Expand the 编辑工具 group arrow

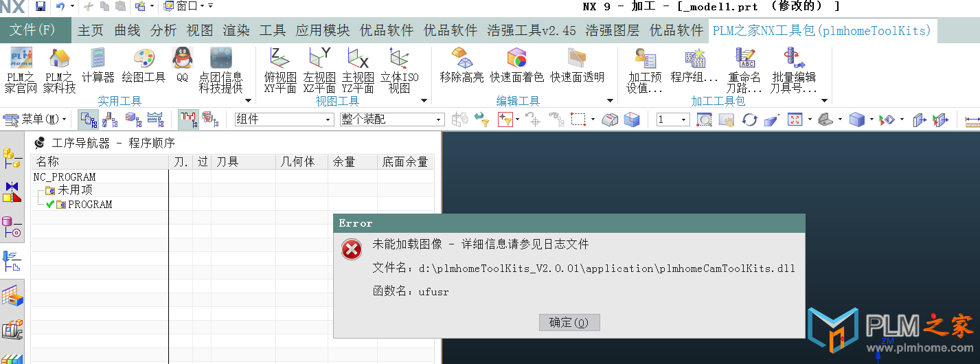611,101
